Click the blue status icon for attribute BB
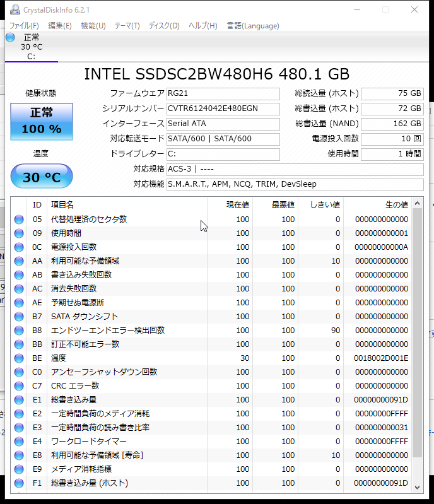434x504 pixels. tap(19, 344)
